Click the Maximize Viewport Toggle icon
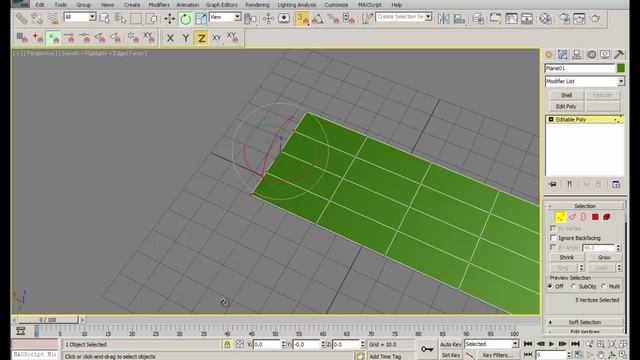640x360 pixels. point(623,355)
